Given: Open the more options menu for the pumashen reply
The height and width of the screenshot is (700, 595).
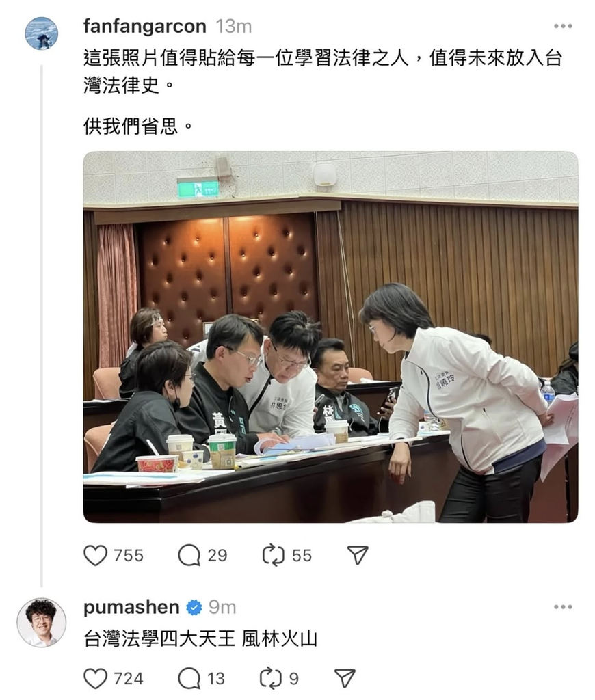Looking at the screenshot, I should pos(563,607).
